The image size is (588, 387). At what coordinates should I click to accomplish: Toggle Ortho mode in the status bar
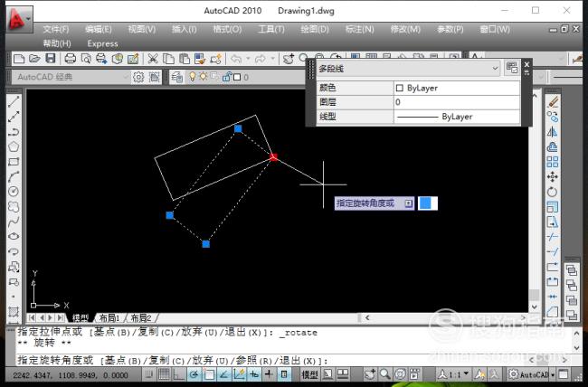(178, 373)
